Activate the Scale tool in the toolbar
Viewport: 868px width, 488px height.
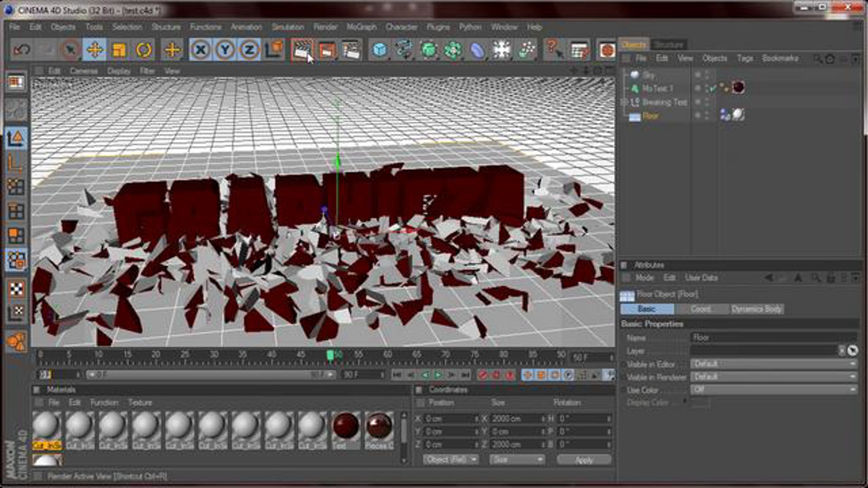119,50
